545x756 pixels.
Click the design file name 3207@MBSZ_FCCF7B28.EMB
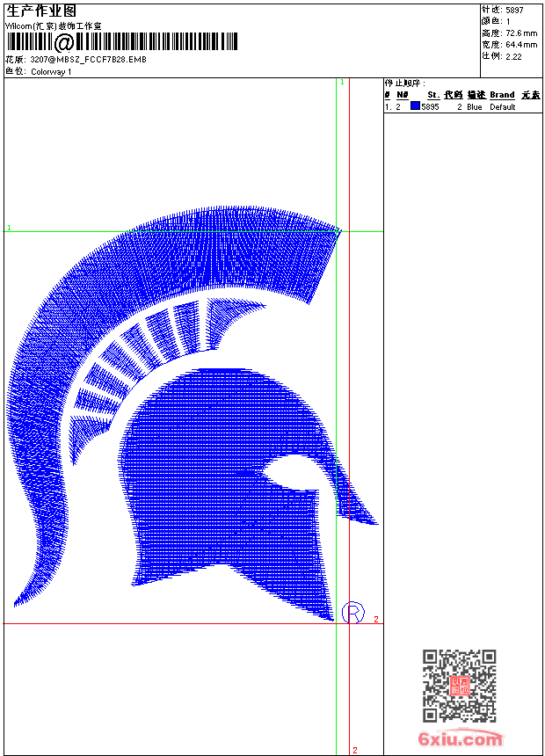click(x=88, y=59)
